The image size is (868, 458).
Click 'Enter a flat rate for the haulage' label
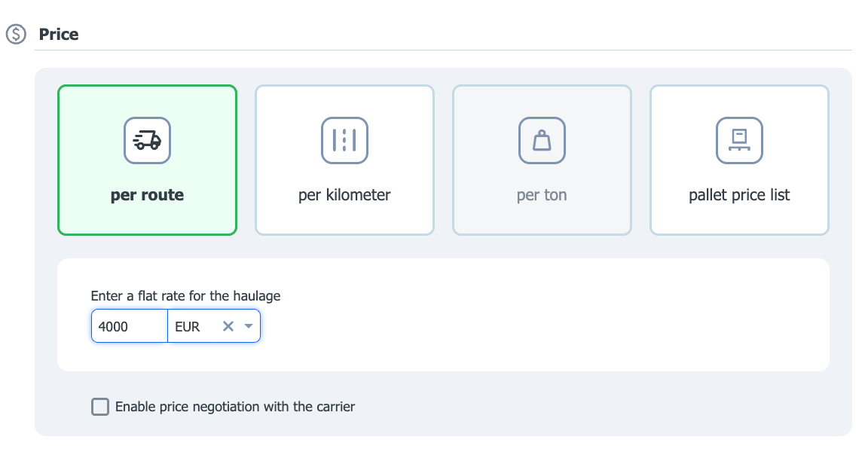click(x=185, y=296)
